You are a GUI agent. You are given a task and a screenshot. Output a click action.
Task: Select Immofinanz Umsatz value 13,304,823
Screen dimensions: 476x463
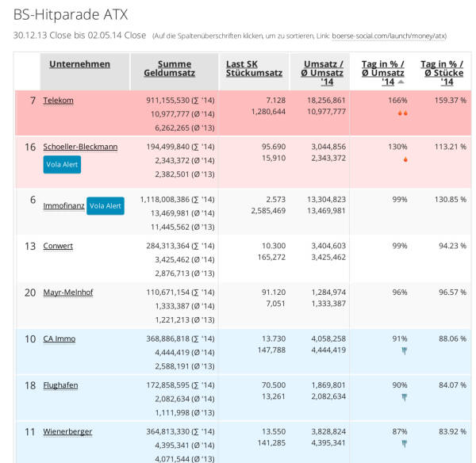(326, 200)
